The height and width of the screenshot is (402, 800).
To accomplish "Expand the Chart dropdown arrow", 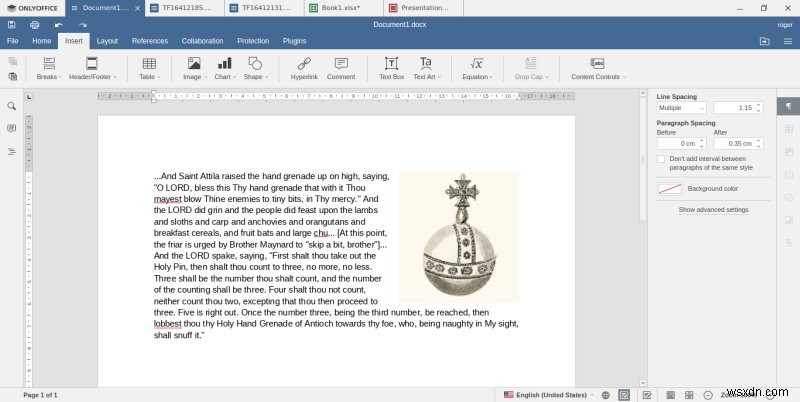I will [234, 77].
